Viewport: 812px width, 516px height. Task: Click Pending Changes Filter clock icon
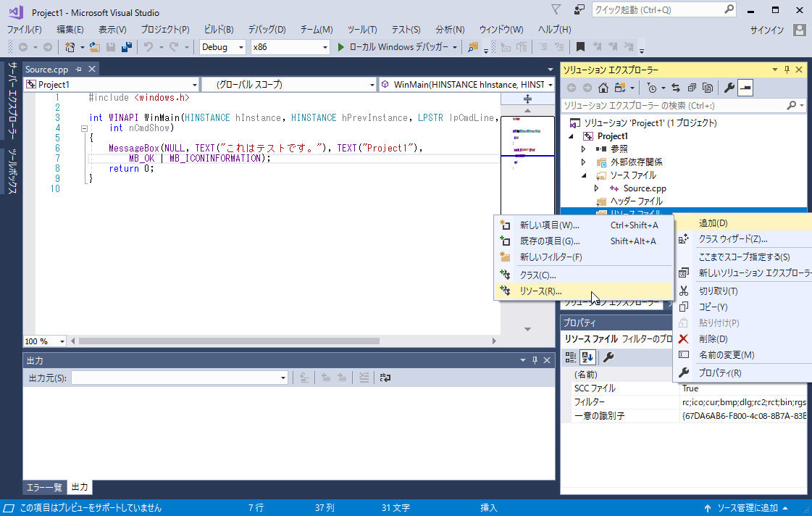pos(652,88)
